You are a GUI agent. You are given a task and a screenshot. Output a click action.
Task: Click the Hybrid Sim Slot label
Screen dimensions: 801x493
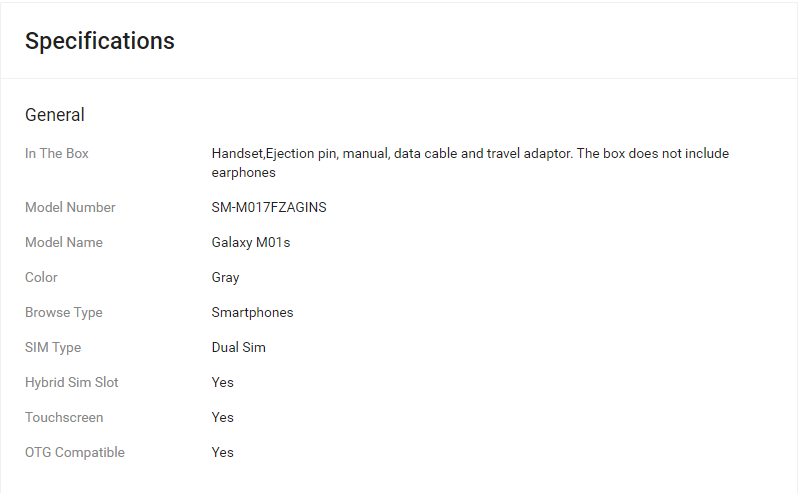(72, 382)
